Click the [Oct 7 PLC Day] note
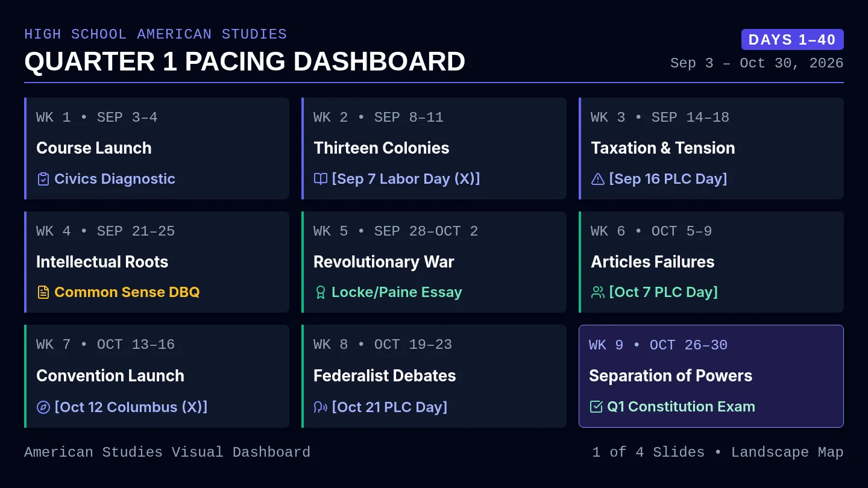 click(x=664, y=292)
